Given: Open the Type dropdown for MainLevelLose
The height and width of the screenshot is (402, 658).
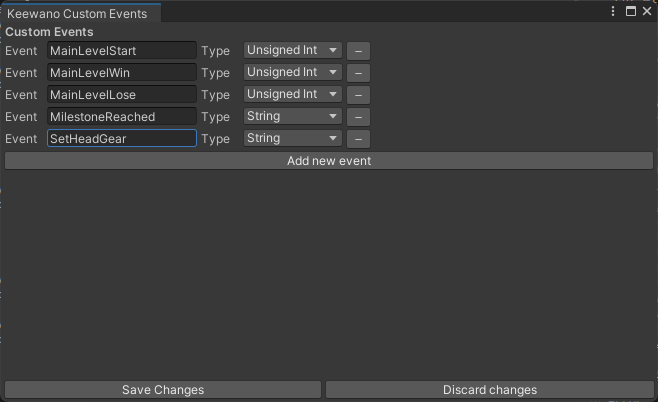Looking at the screenshot, I should [x=292, y=94].
